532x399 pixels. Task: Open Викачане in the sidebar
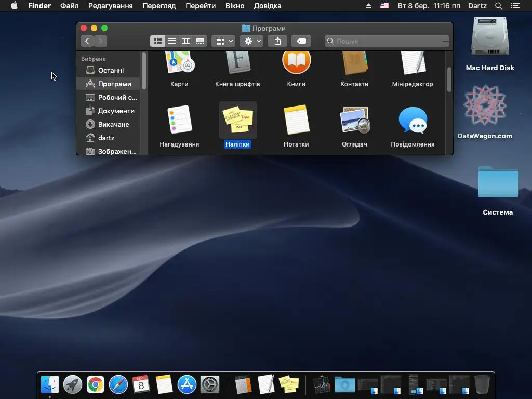point(109,125)
